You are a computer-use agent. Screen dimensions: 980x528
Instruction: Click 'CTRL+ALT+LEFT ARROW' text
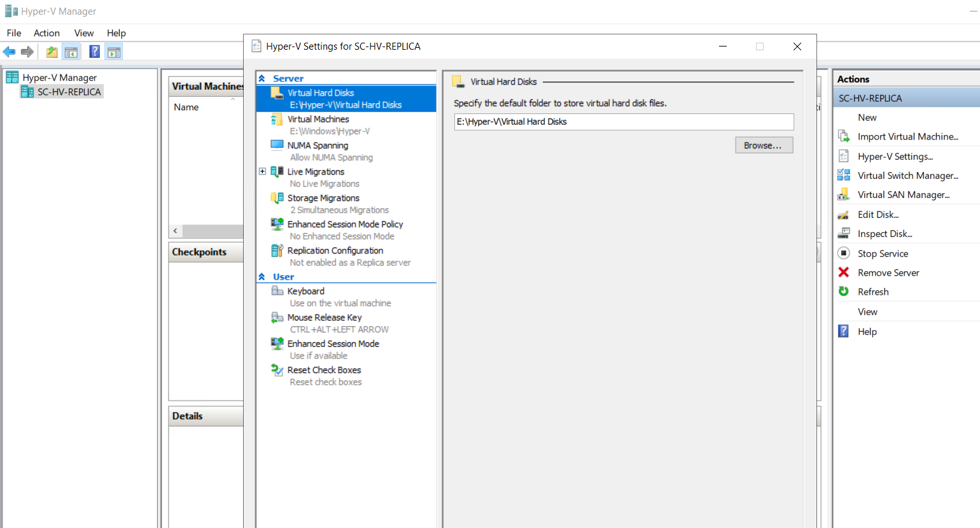tap(339, 329)
